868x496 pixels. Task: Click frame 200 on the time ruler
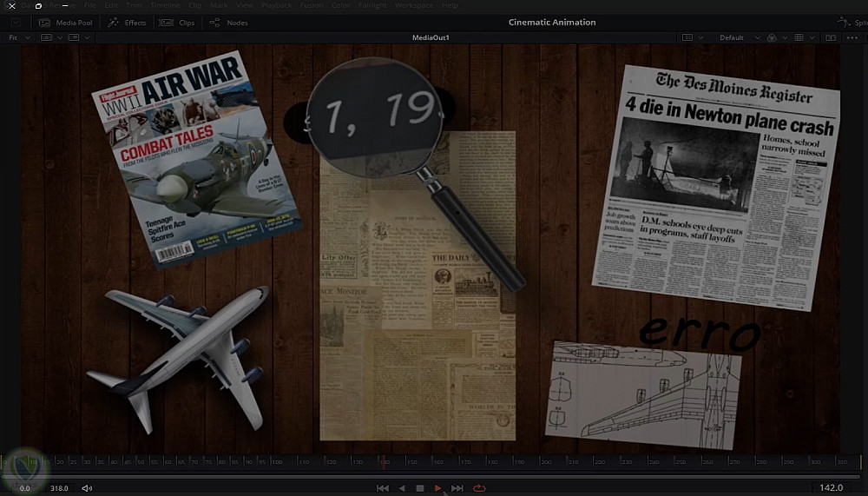(x=545, y=461)
